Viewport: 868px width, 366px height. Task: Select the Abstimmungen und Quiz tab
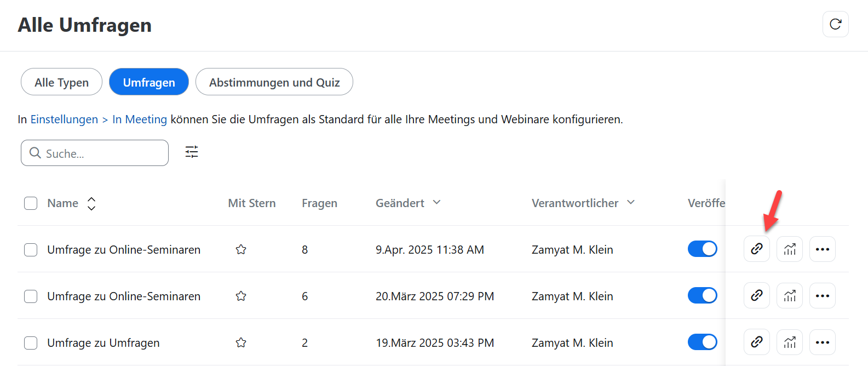pyautogui.click(x=274, y=82)
